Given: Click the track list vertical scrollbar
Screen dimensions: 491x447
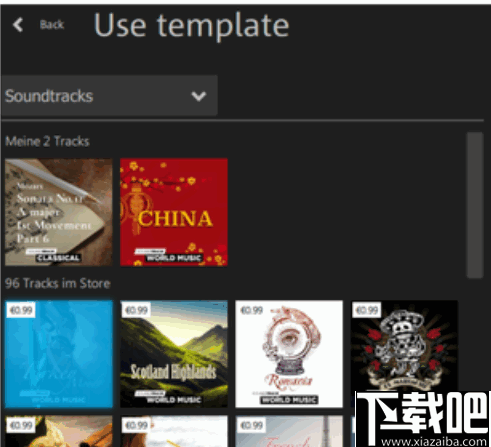Looking at the screenshot, I should [475, 205].
